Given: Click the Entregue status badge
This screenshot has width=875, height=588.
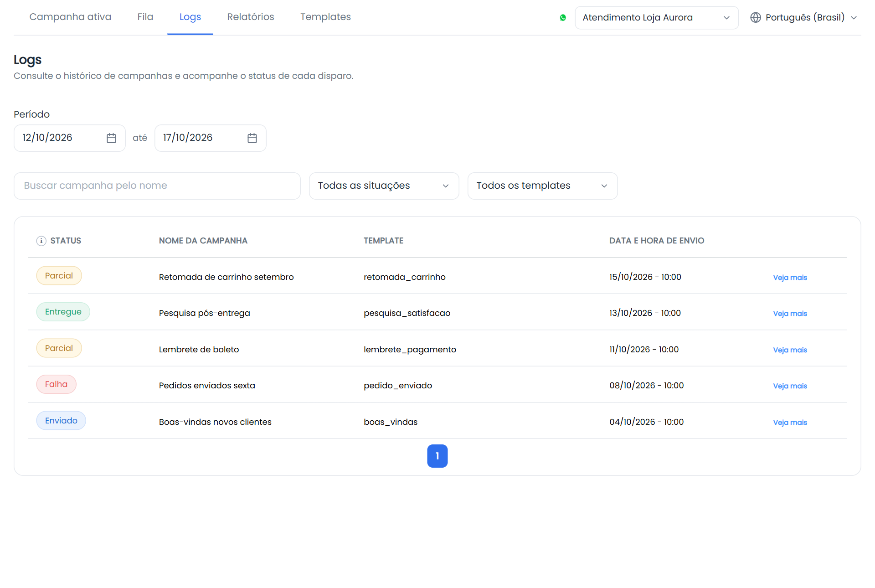Looking at the screenshot, I should tap(63, 312).
